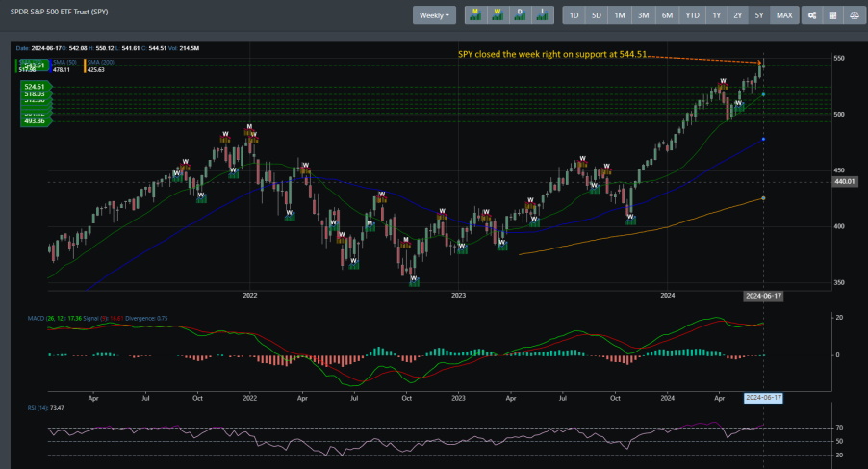Click the SMA (200) orange color bar
The height and width of the screenshot is (469, 868).
[85, 65]
